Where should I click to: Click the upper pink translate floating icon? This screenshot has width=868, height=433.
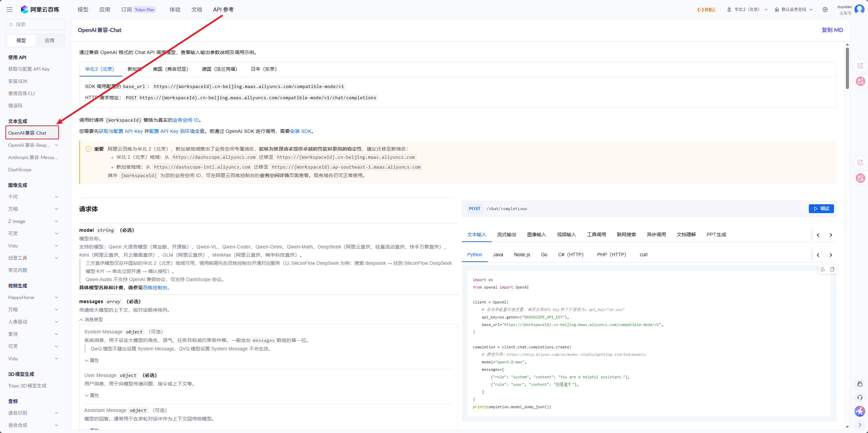pyautogui.click(x=860, y=81)
